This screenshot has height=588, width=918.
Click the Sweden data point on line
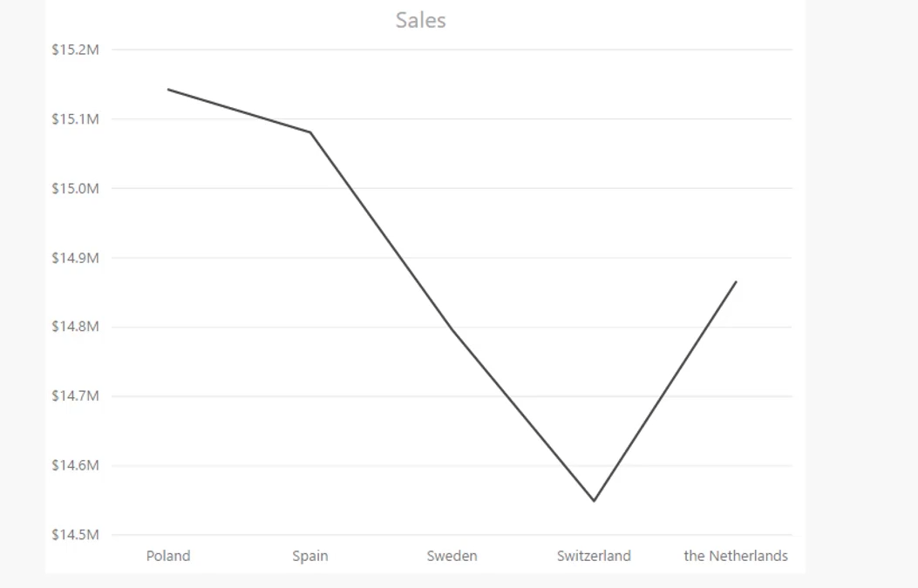pyautogui.click(x=452, y=328)
